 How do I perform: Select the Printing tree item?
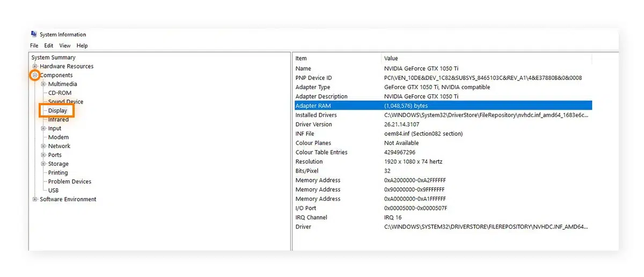(58, 173)
